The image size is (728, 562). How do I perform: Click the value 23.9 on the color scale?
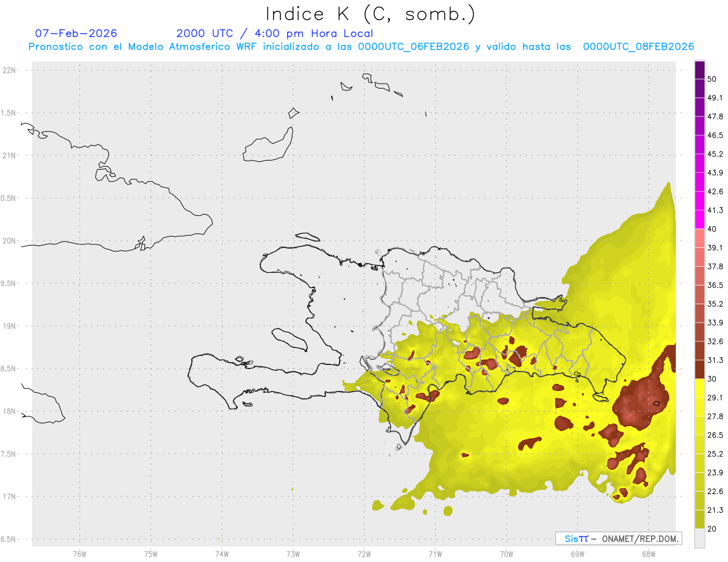coord(715,472)
